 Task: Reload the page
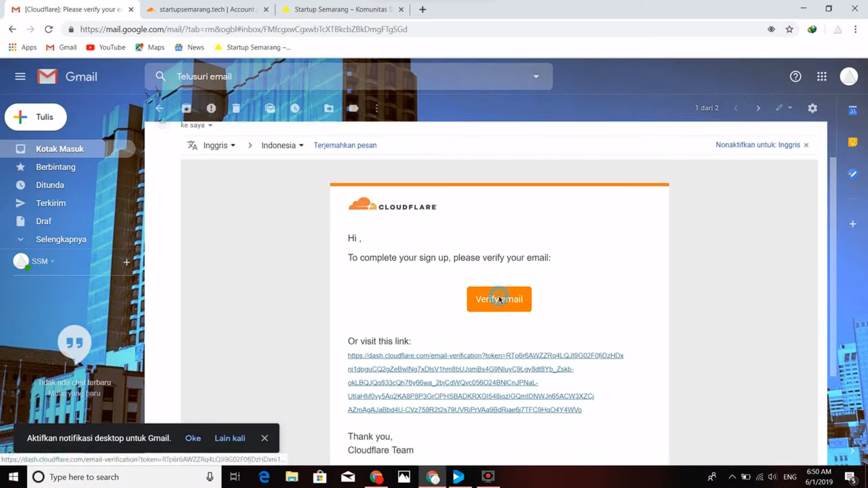pyautogui.click(x=48, y=29)
